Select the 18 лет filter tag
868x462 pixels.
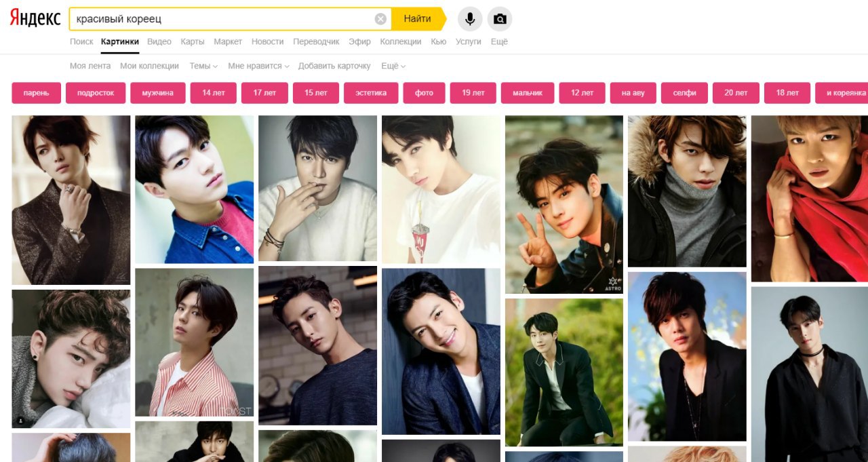pyautogui.click(x=787, y=93)
